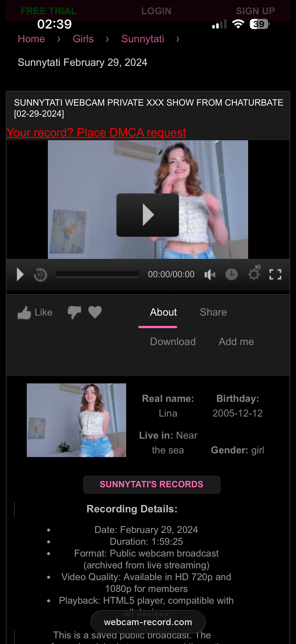This screenshot has height=644, width=296.
Task: Add to favorites with the heart icon
Action: [95, 312]
